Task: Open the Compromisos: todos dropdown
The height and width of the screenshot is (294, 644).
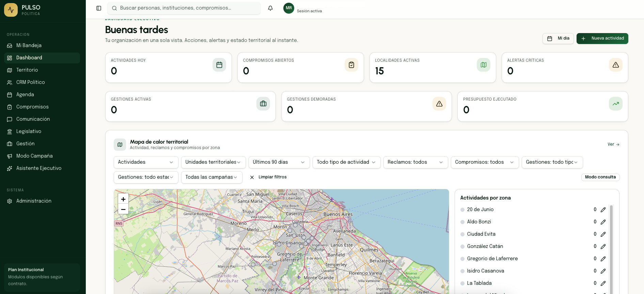Action: [485, 162]
